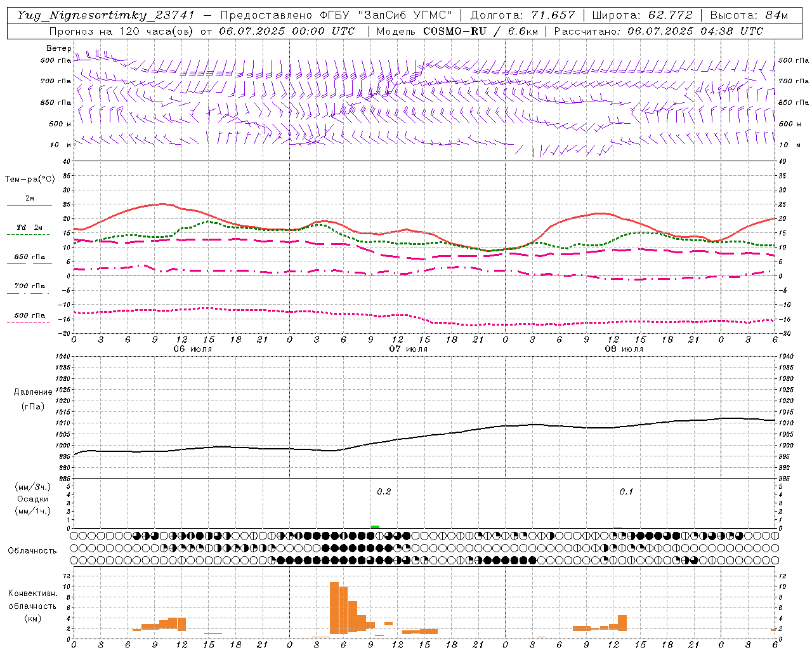Viewport: 812px width, 650px height.
Task: Select the Модель COSMO-RU / 6.6км label
Action: [457, 31]
